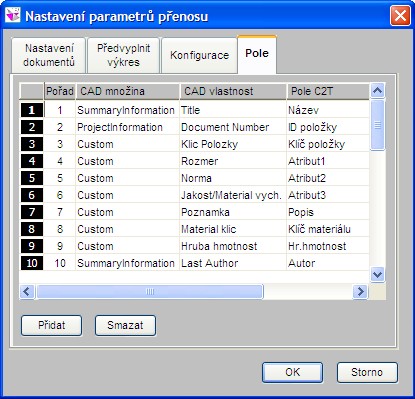Select row header 6
The width and height of the screenshot is (415, 399).
pyautogui.click(x=32, y=195)
